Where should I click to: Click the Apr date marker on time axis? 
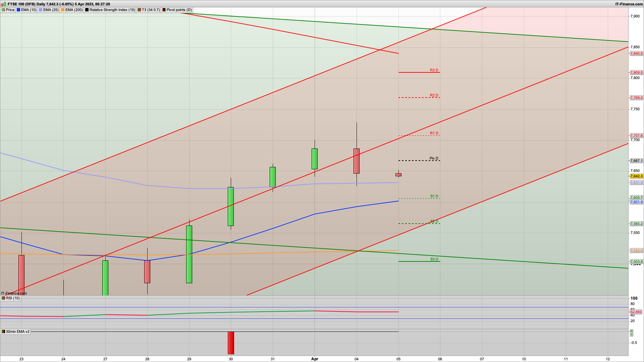(x=315, y=359)
